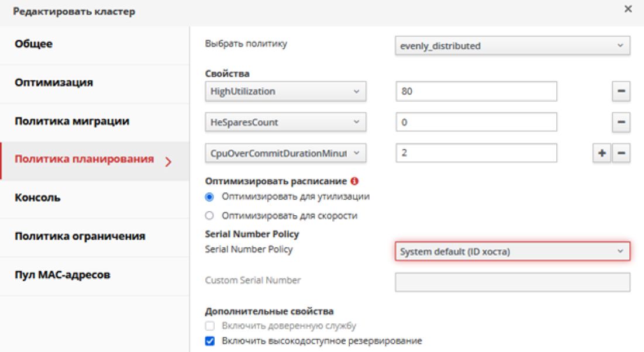Open the HighUtilization property dropdown
The image size is (644, 352).
285,92
